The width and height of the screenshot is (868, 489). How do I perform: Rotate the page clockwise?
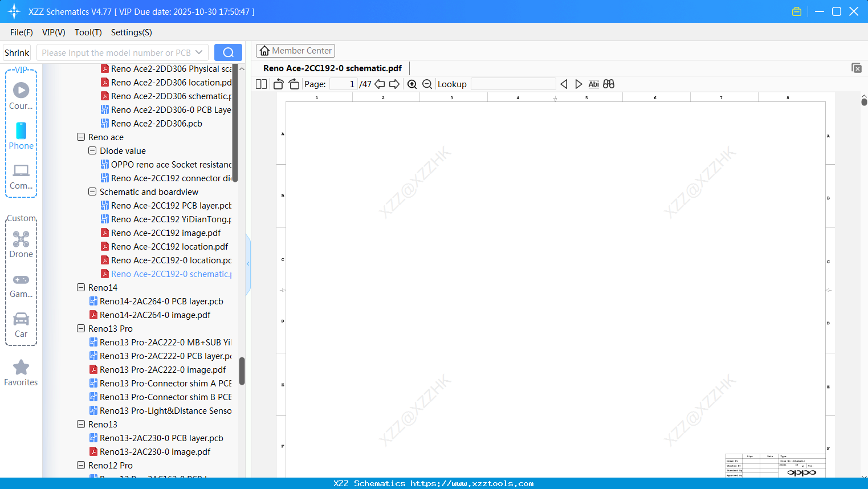click(x=294, y=84)
